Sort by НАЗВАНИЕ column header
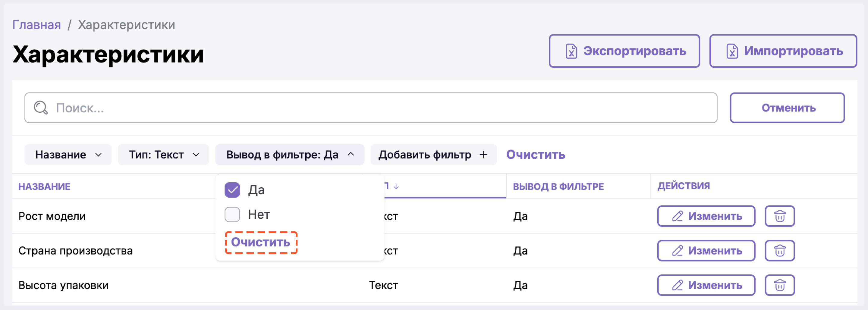 [x=45, y=187]
